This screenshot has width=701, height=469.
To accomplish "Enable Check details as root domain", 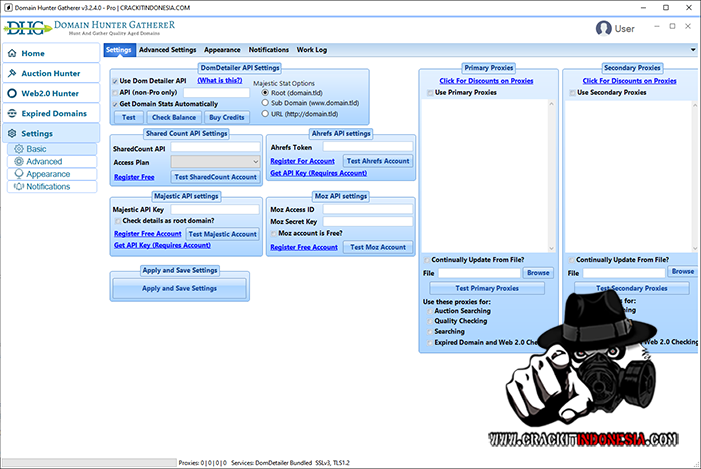I will click(x=118, y=221).
